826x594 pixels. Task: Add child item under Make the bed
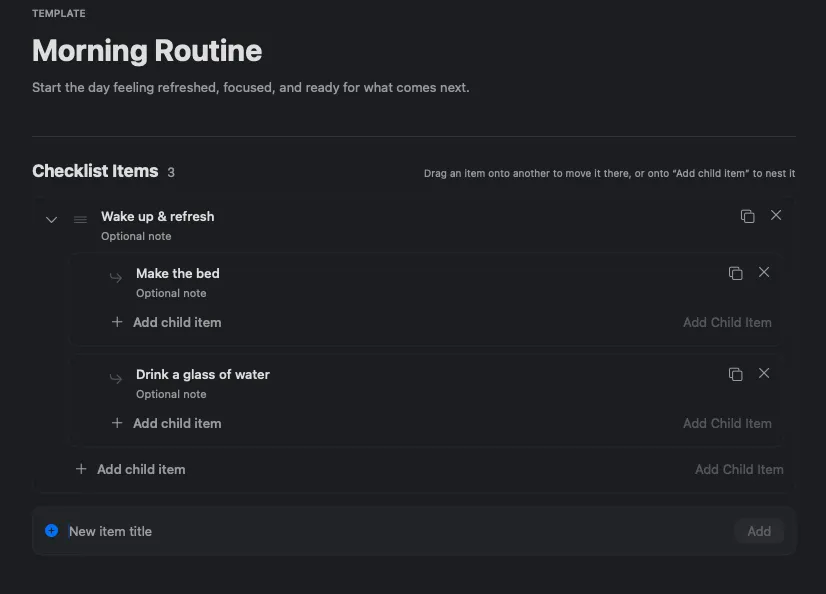[166, 322]
